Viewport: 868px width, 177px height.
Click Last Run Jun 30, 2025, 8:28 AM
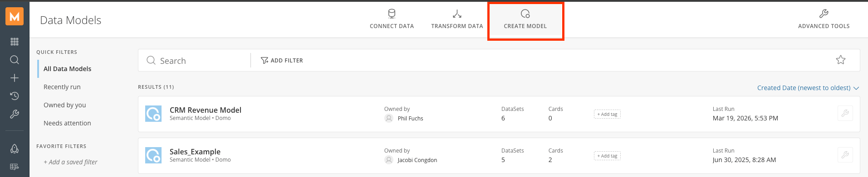point(744,160)
